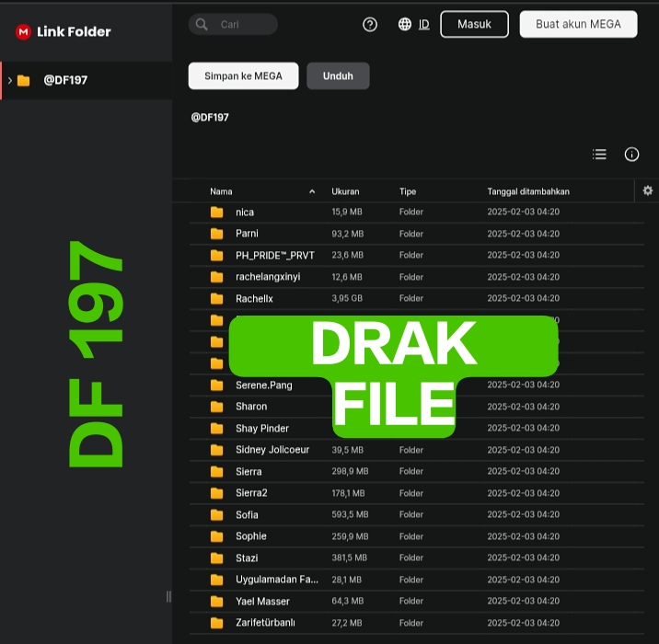The width and height of the screenshot is (659, 644).
Task: Sort by Nama column header
Action: pyautogui.click(x=221, y=191)
